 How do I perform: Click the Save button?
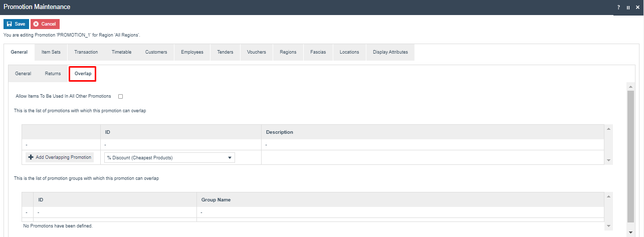click(16, 24)
